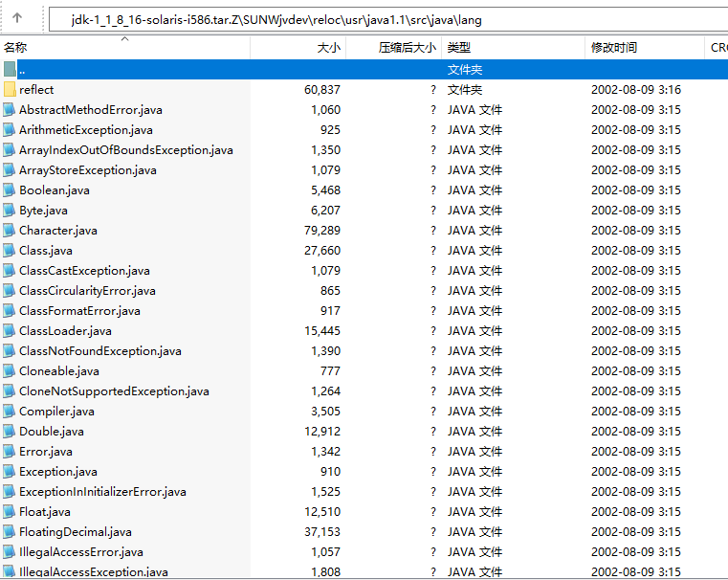Select the Character.java file name
The height and width of the screenshot is (580, 728).
pyautogui.click(x=58, y=231)
